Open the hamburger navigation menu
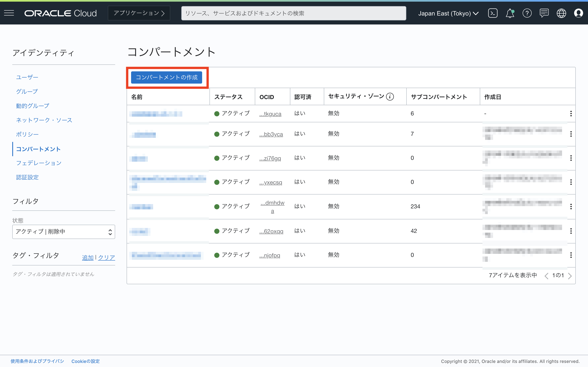 click(x=9, y=13)
